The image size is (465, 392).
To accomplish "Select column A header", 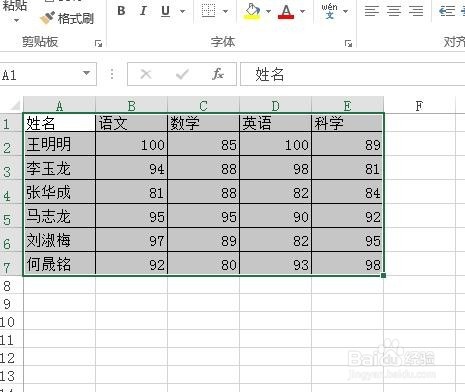I will (59, 106).
